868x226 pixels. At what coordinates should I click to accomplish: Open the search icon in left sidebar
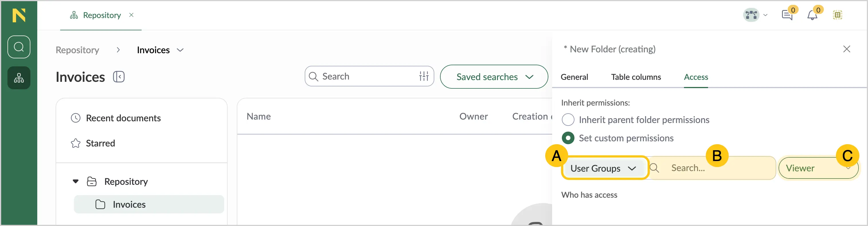coord(19,47)
